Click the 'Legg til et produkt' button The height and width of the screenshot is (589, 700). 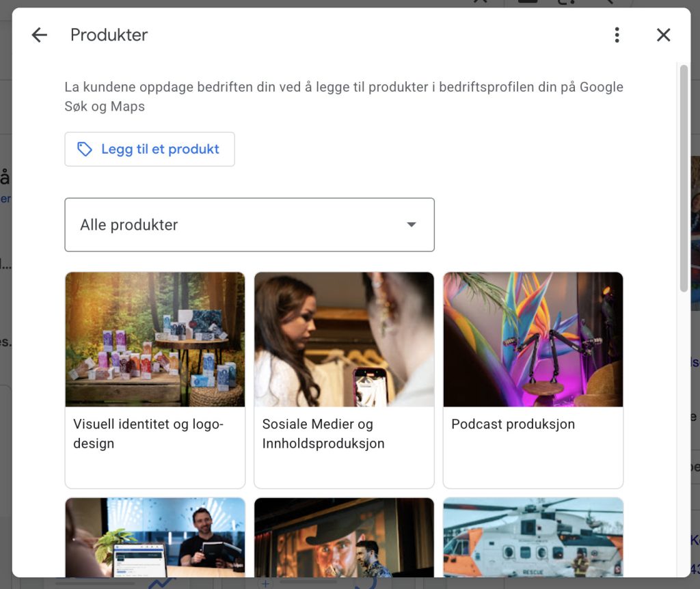pyautogui.click(x=150, y=149)
